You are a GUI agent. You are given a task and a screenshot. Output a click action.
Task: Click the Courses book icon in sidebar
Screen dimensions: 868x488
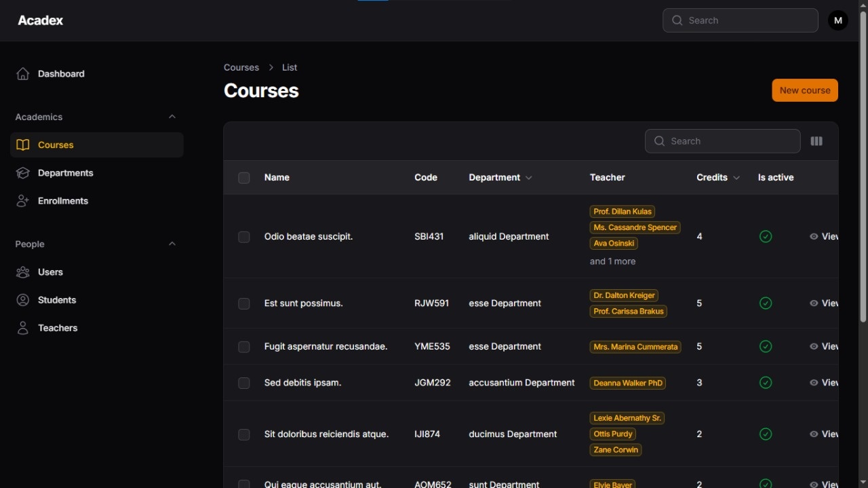tap(23, 145)
